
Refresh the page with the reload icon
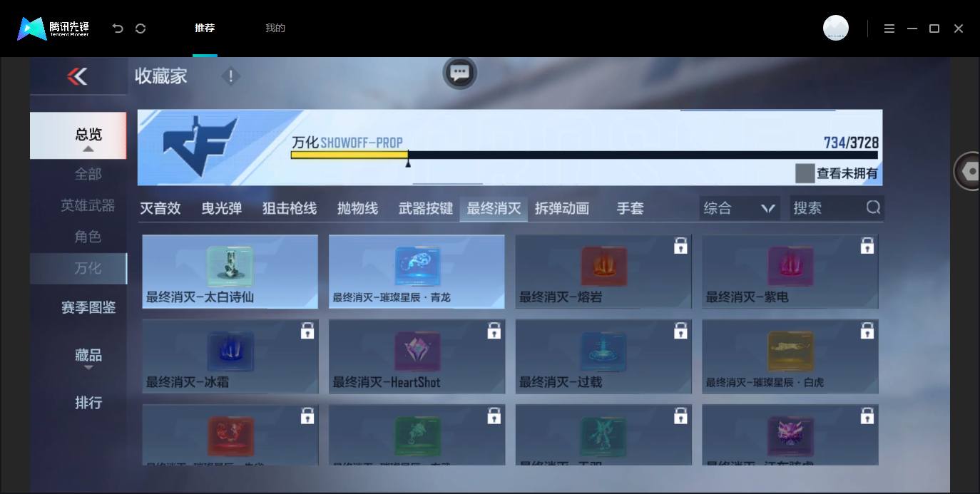coord(141,29)
